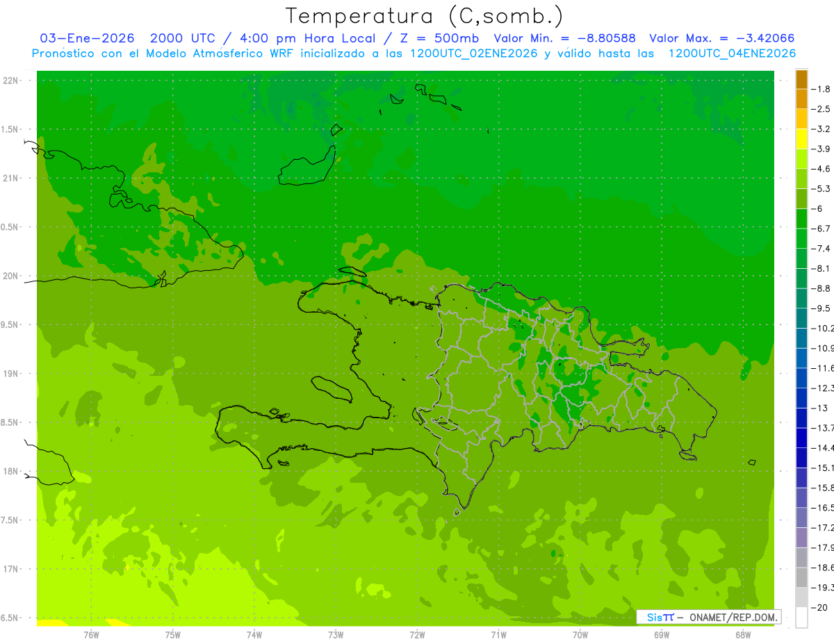The image size is (834, 644).
Task: Click the Valor Min. = -8.80588 text
Action: (564, 38)
